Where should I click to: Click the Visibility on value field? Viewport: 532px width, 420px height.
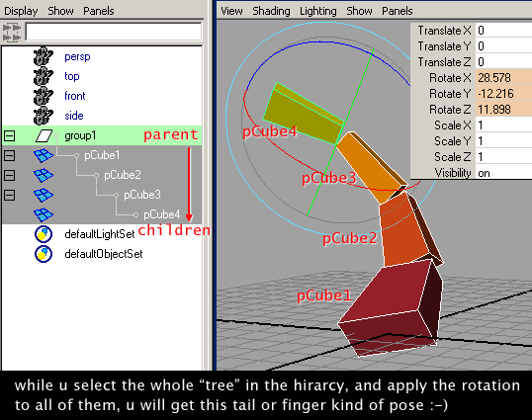[x=503, y=173]
